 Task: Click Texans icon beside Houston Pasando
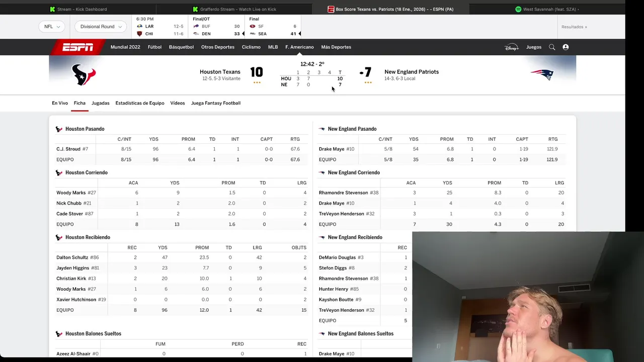(59, 129)
